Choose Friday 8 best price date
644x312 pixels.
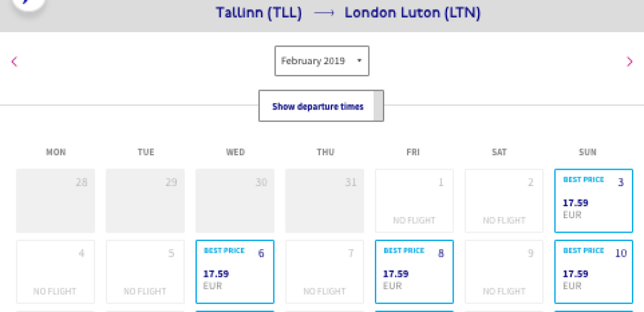(414, 272)
